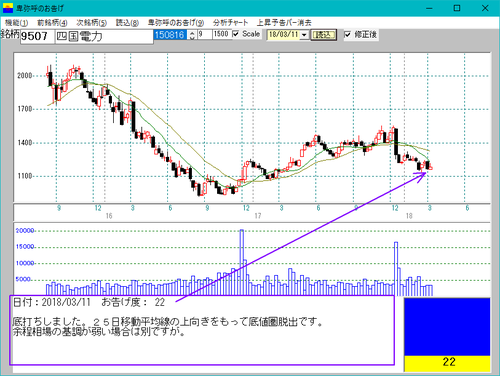This screenshot has width=500, height=376.
Task: Click the message line starting 余程相場の基調
Action: [x=99, y=332]
